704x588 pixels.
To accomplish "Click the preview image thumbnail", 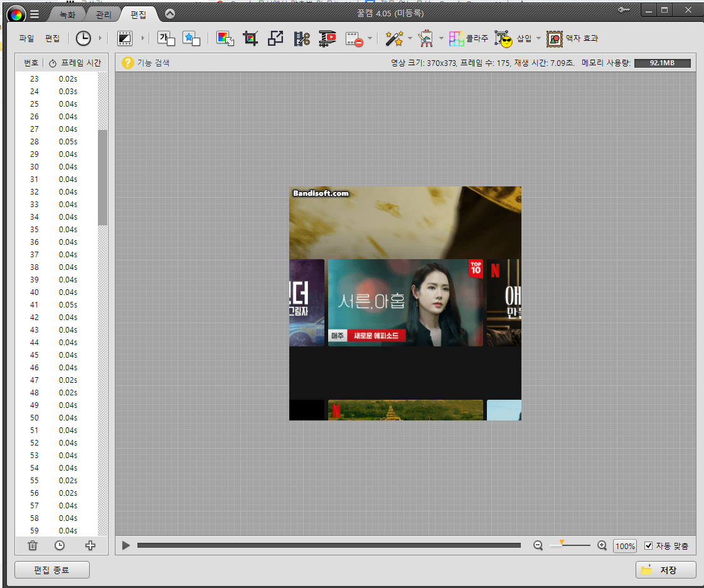I will click(405, 303).
